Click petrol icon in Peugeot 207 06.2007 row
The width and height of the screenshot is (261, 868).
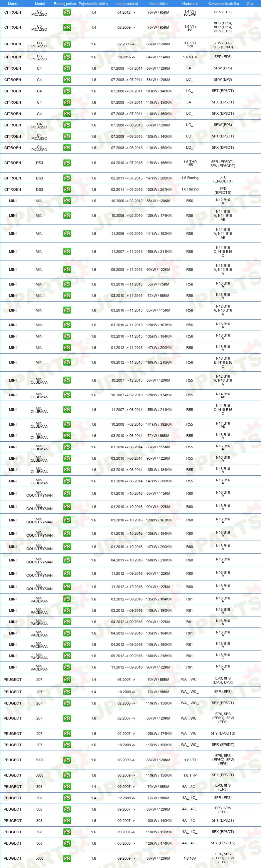pyautogui.click(x=67, y=680)
